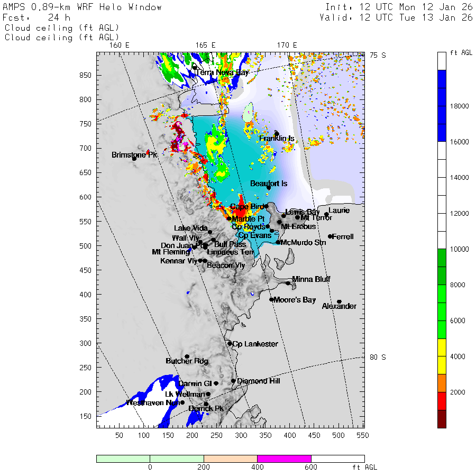Screen dimensions: 476x476
Task: Click the Cp Royds label
Action: pyautogui.click(x=249, y=227)
